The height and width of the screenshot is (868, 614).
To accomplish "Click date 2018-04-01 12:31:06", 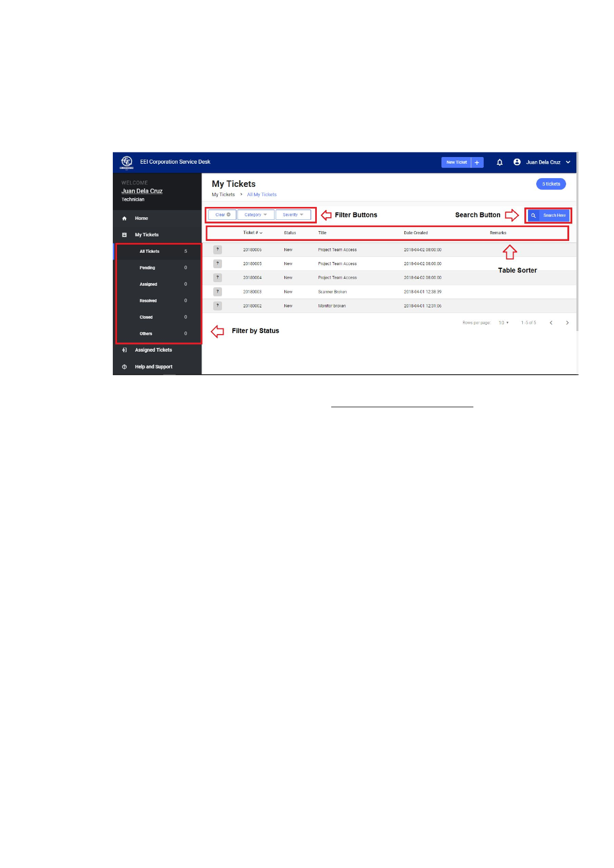I will [x=422, y=306].
